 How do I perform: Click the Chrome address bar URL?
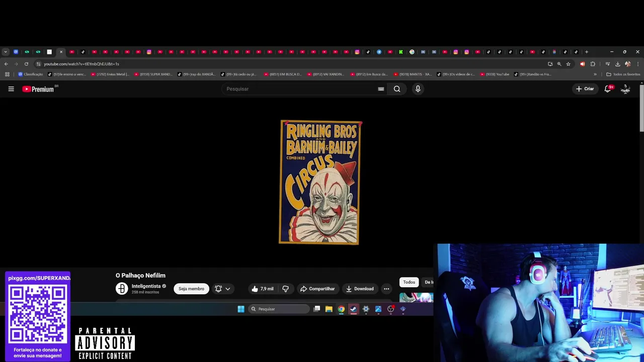(x=82, y=64)
